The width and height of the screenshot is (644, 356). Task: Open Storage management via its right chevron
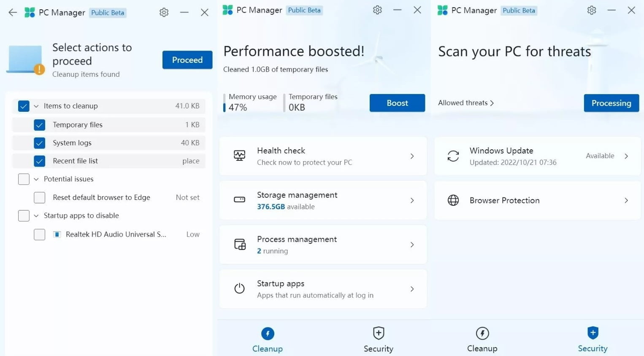click(x=412, y=200)
